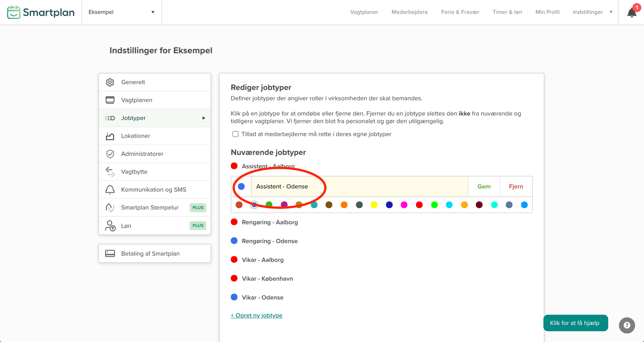
Task: Pick the yellow color swatch
Action: [374, 205]
